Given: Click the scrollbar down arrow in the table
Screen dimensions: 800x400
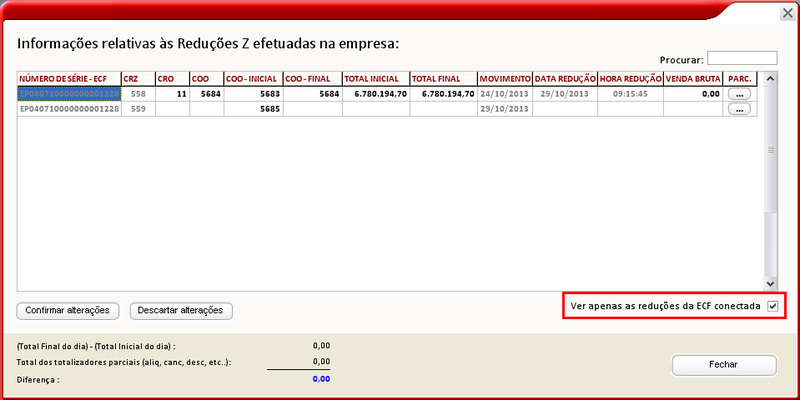Looking at the screenshot, I should [x=770, y=284].
